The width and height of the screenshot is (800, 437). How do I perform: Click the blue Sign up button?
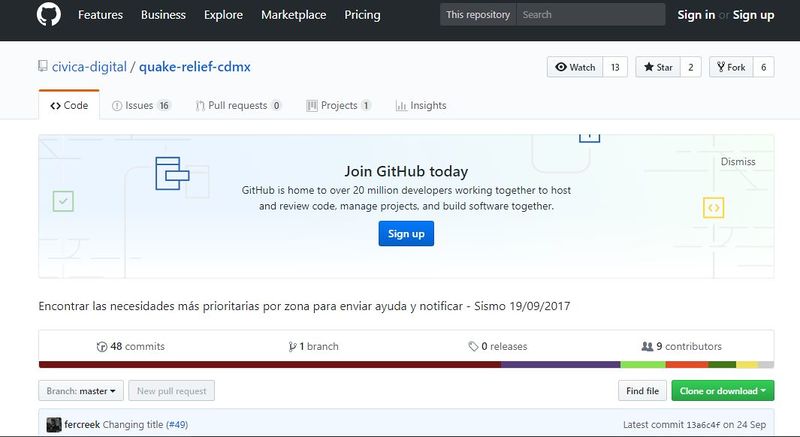[x=406, y=233]
